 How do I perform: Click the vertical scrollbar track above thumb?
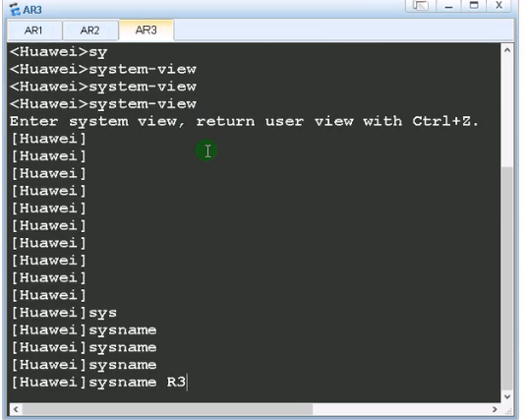(507, 111)
